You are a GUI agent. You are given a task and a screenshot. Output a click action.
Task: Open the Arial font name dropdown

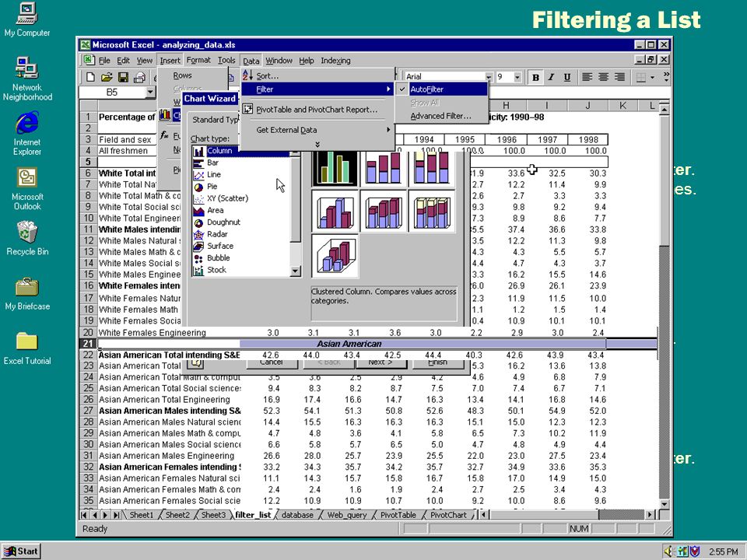click(489, 77)
